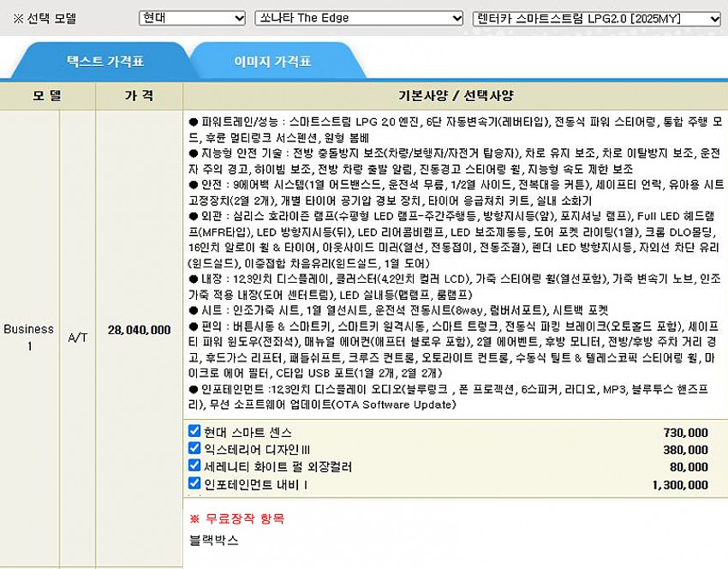Click the 모델 column header

click(x=47, y=96)
